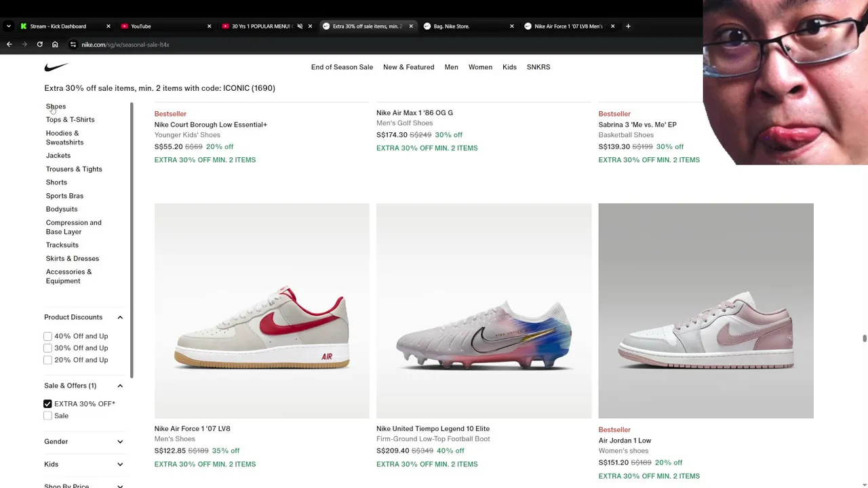Open Nike Air Force 1 '07 LV8 image
Viewport: 868px width, 488px height.
point(262,311)
